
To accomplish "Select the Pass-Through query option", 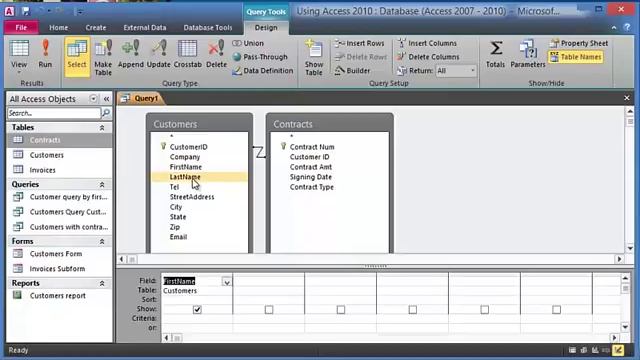I will tap(260, 57).
